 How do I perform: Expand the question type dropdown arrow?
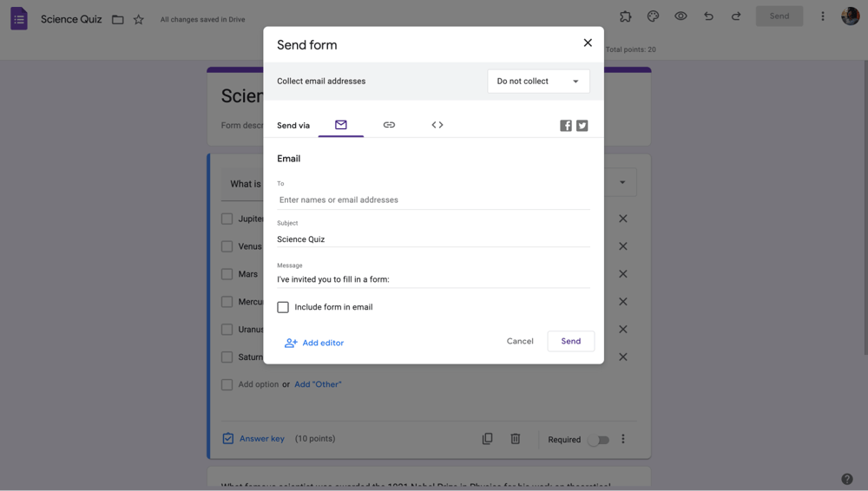point(622,183)
